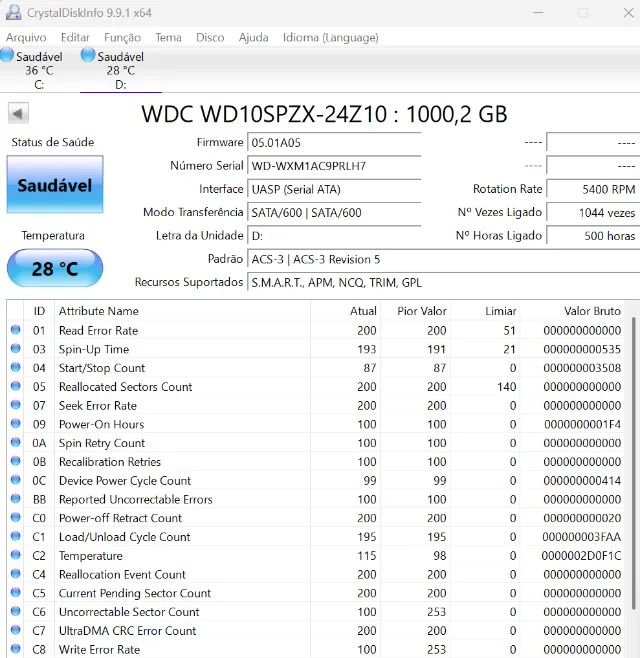640x658 pixels.
Task: Open the Função menu
Action: click(122, 38)
